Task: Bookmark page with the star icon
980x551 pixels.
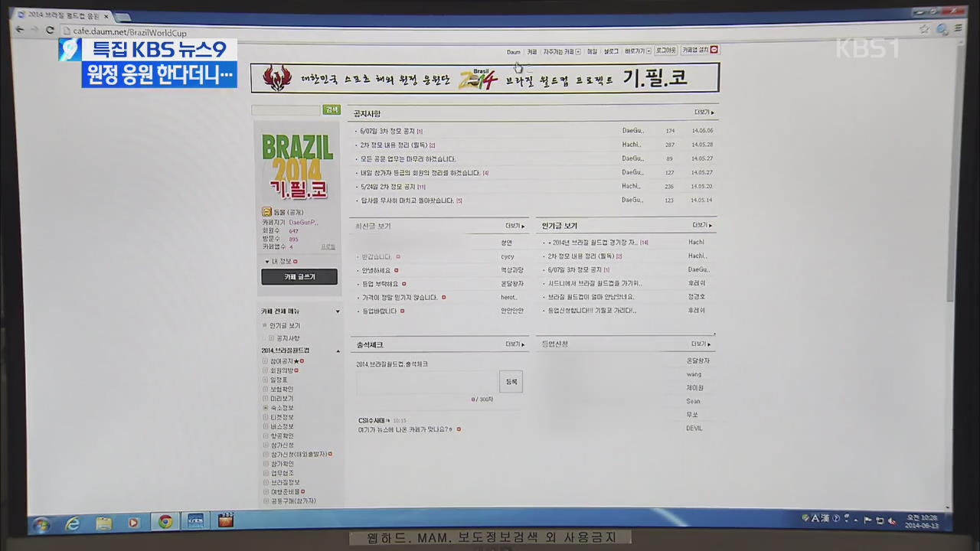Action: [925, 29]
